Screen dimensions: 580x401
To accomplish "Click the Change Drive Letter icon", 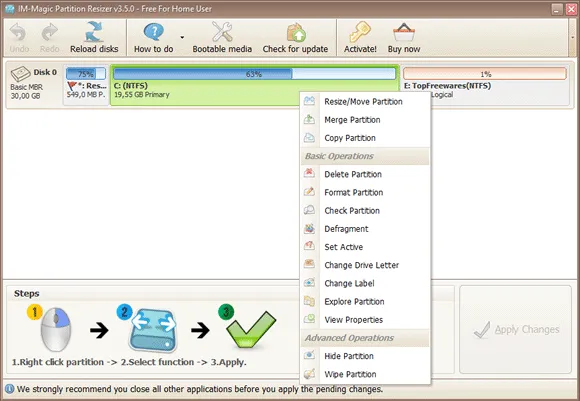I will (309, 264).
